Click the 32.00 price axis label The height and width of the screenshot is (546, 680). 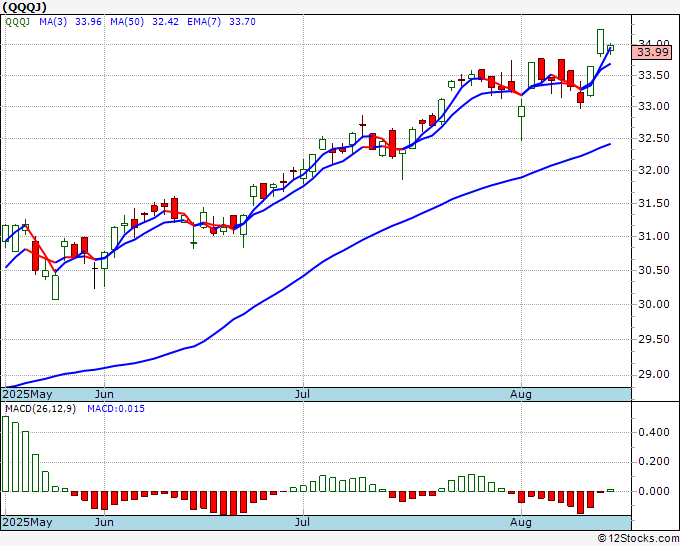coord(654,170)
